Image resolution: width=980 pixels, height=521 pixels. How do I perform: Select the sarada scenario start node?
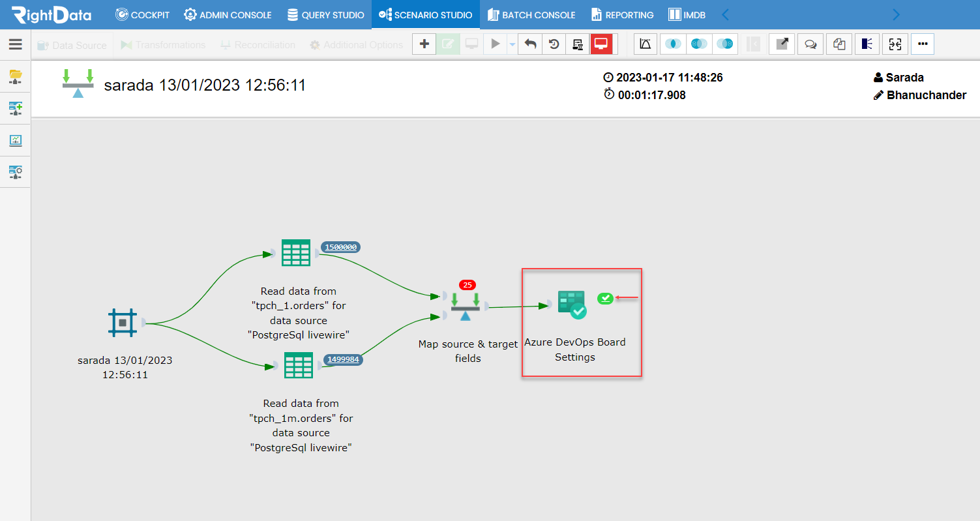coord(123,322)
